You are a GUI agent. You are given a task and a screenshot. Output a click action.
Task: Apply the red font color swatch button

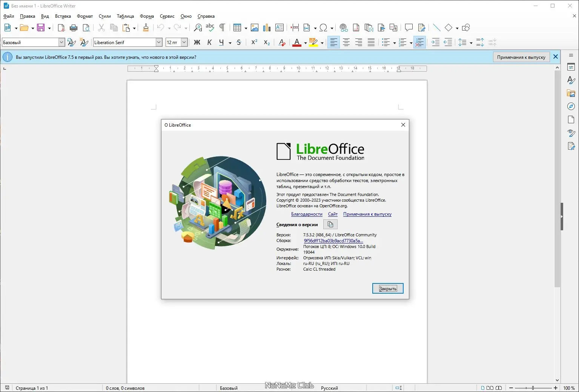coord(297,43)
